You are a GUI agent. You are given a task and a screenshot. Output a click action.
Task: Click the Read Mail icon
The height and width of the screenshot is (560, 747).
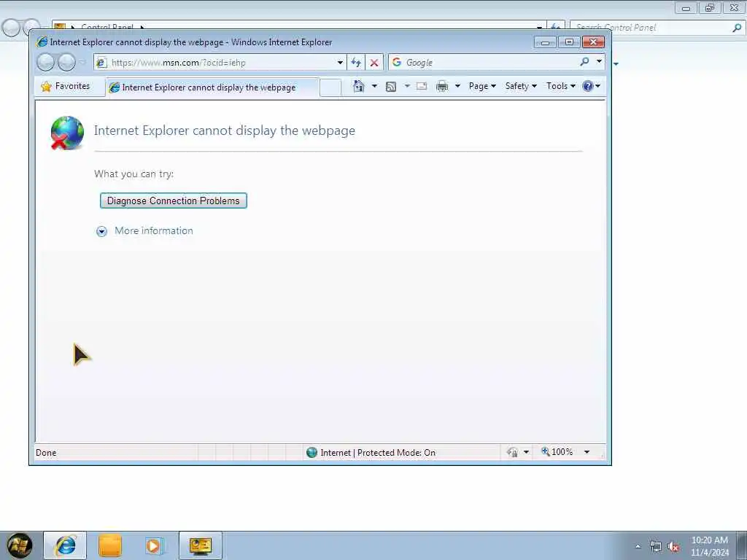click(x=422, y=86)
